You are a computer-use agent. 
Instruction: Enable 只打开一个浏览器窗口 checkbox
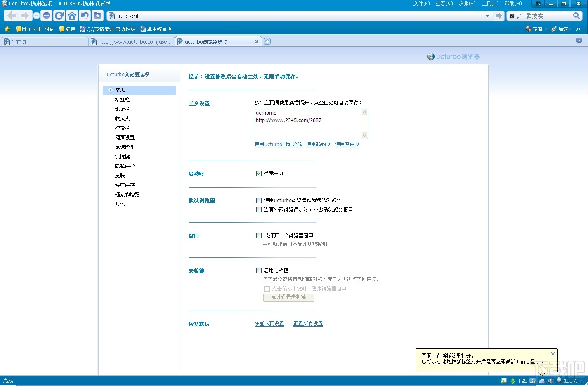(259, 235)
